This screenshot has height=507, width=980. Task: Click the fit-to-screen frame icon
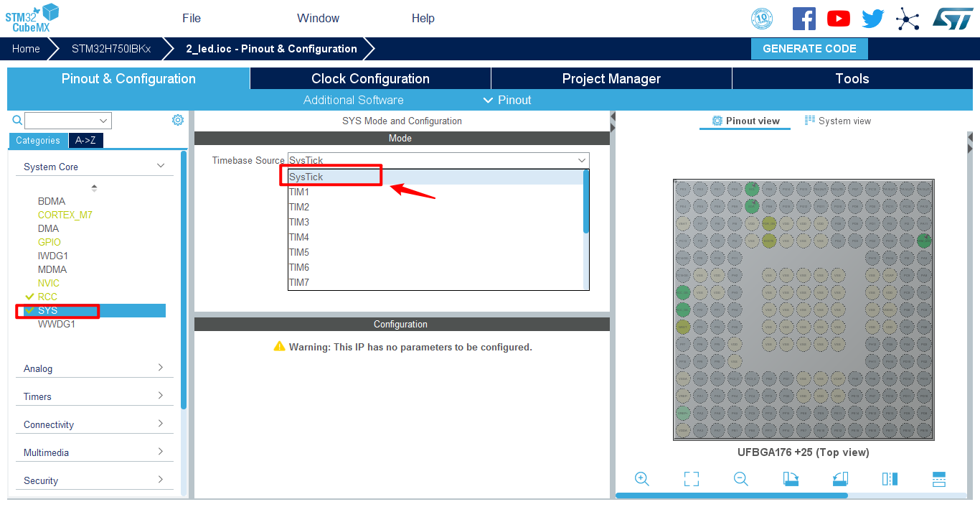pyautogui.click(x=692, y=479)
